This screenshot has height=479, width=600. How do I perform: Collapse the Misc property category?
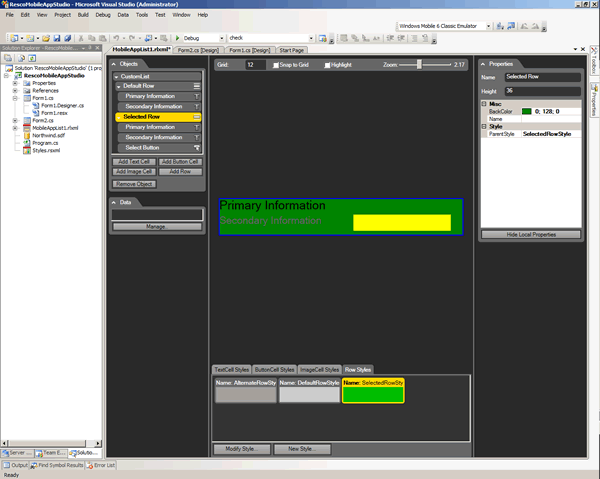point(484,104)
